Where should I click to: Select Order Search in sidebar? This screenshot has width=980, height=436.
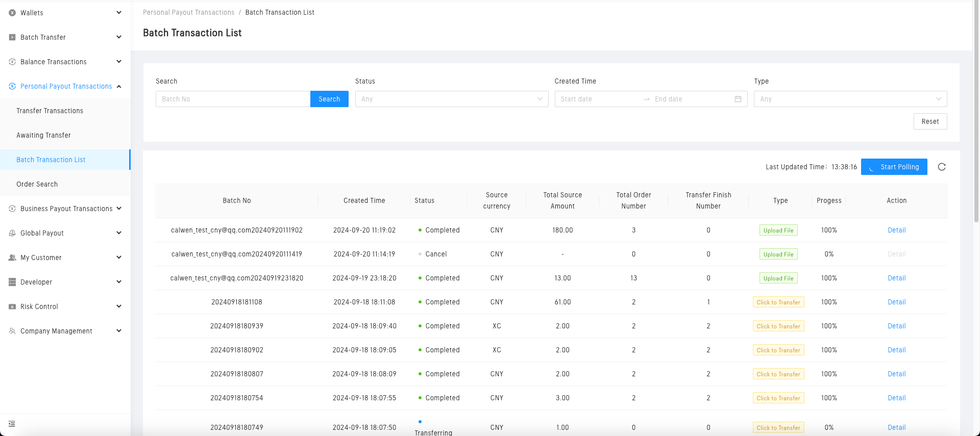[x=37, y=184]
